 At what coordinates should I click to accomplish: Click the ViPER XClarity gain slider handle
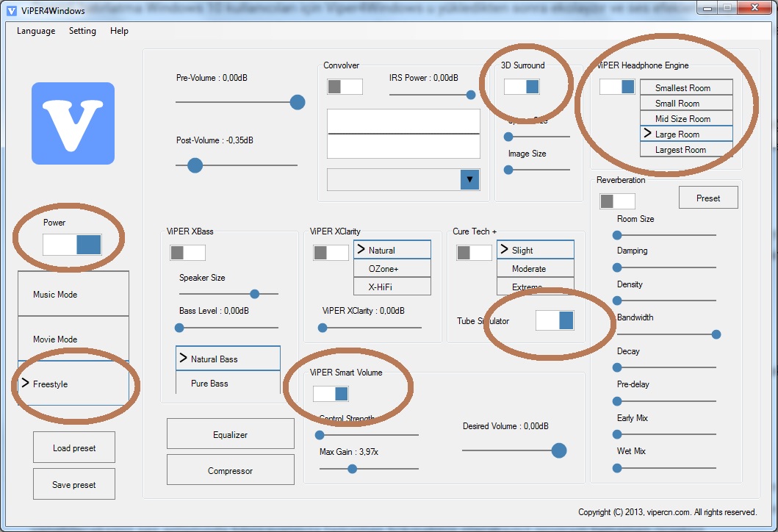tap(323, 328)
